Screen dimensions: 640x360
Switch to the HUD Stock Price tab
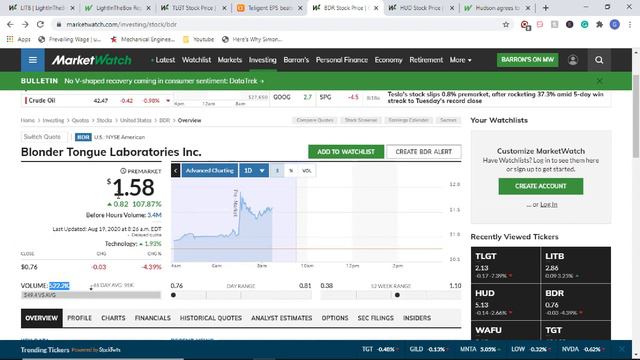click(x=420, y=8)
